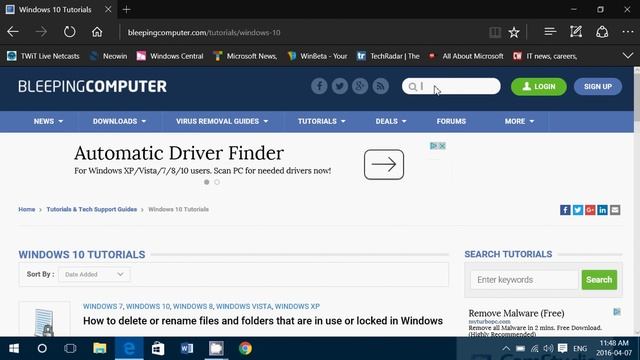Open the WINDOWS 7 category link
Image resolution: width=640 pixels, height=360 pixels.
coord(102,306)
